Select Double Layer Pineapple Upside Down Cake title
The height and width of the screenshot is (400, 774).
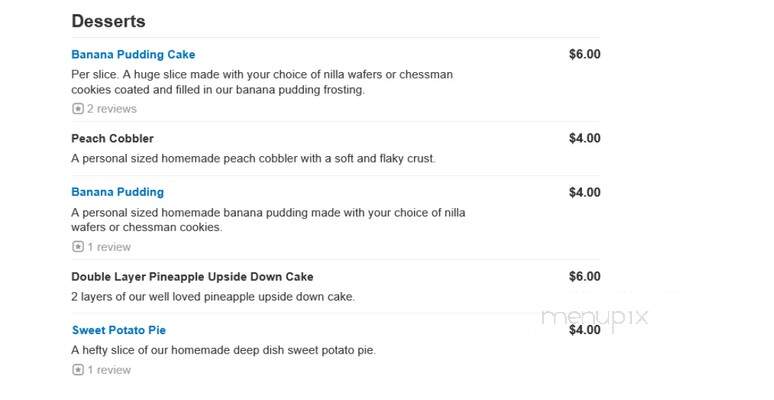[x=193, y=277]
